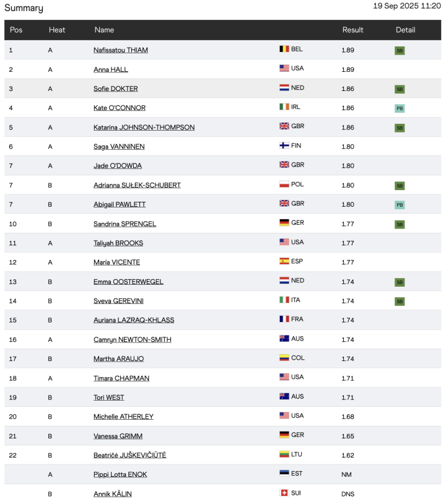Click the USA flag beside Anna HALL
The height and width of the screenshot is (504, 446).
pos(284,69)
